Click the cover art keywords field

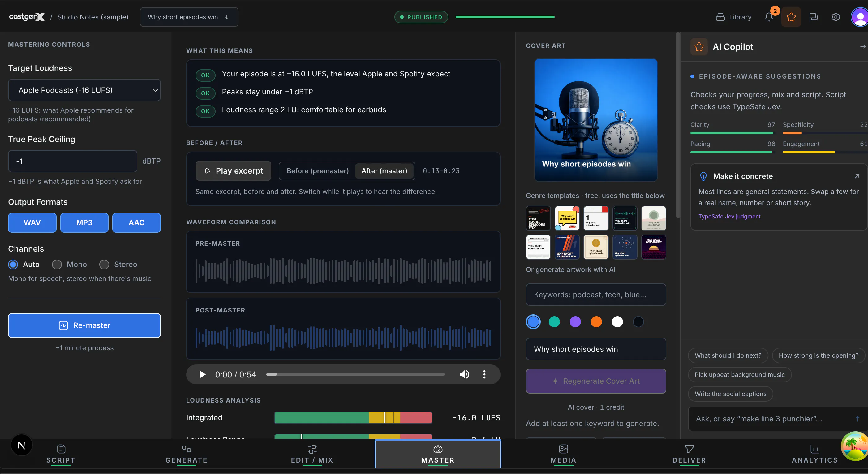tap(596, 295)
